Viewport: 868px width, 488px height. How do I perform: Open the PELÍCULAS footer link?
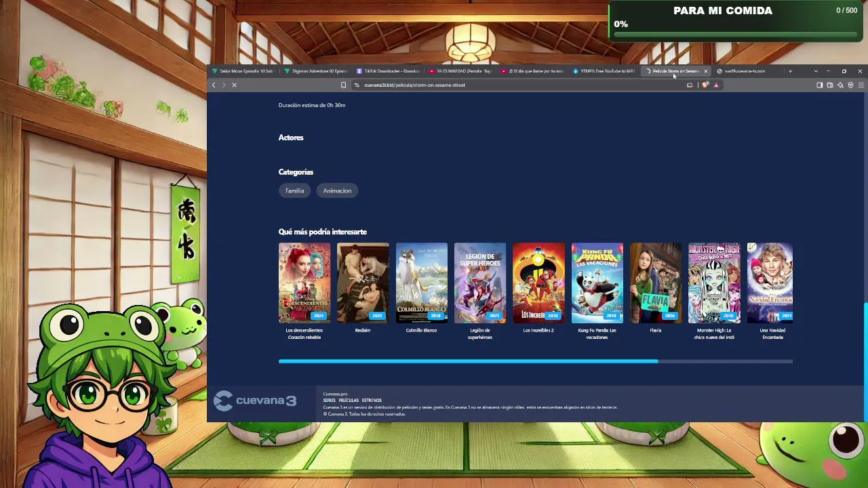coord(349,401)
